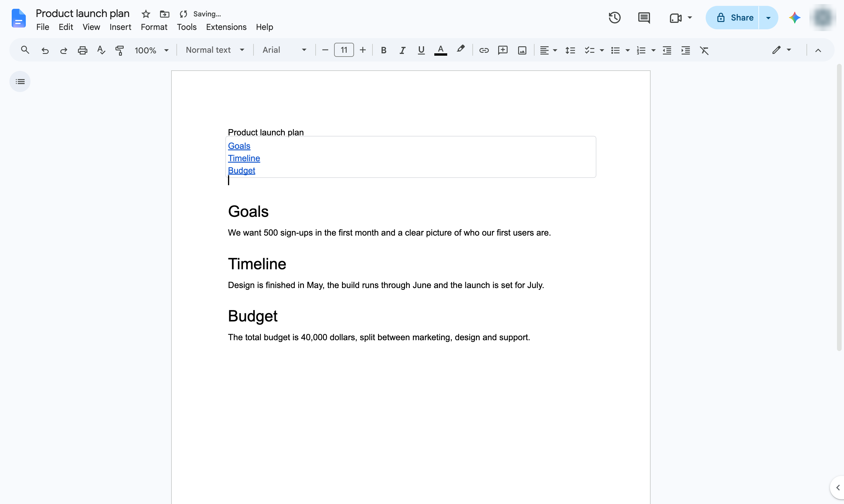This screenshot has width=844, height=504.
Task: Decrease the paragraph indent
Action: pyautogui.click(x=667, y=50)
